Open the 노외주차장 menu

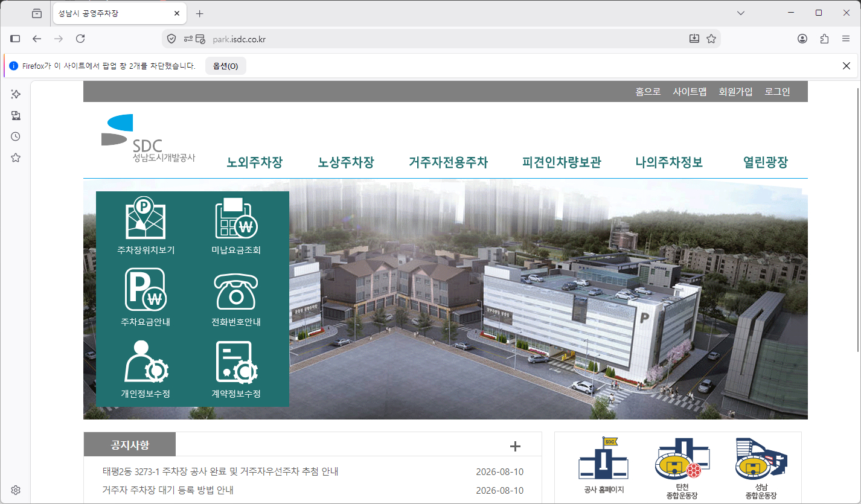click(254, 162)
